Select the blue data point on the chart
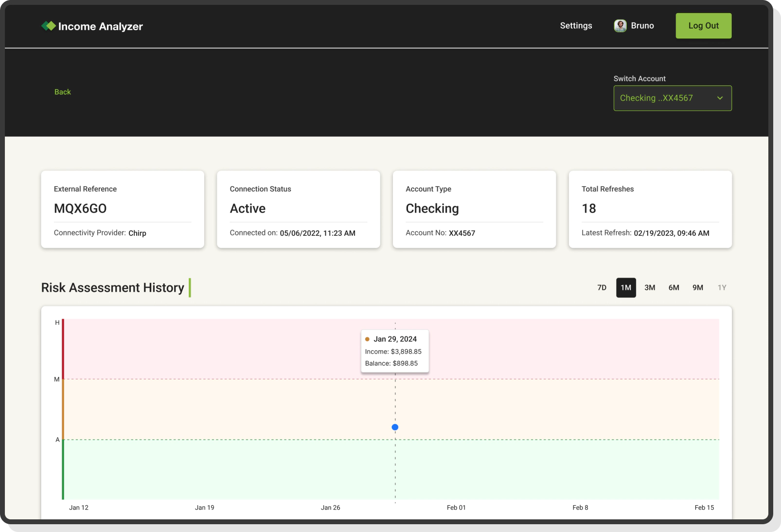The width and height of the screenshot is (781, 532). pyautogui.click(x=395, y=426)
